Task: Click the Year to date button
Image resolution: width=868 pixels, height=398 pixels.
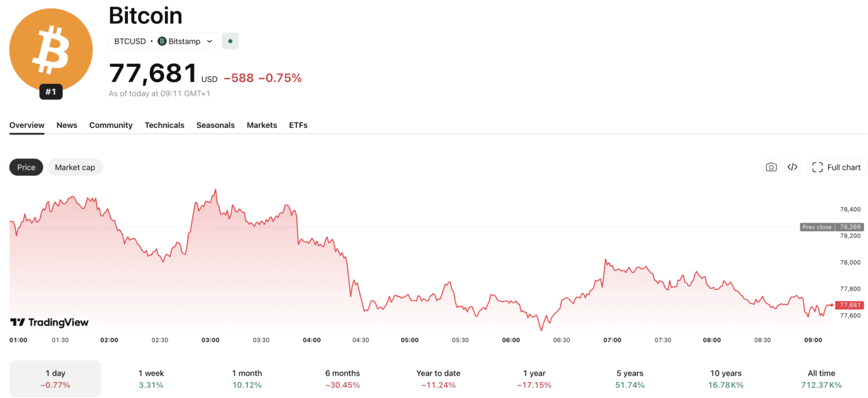Action: pyautogui.click(x=439, y=378)
